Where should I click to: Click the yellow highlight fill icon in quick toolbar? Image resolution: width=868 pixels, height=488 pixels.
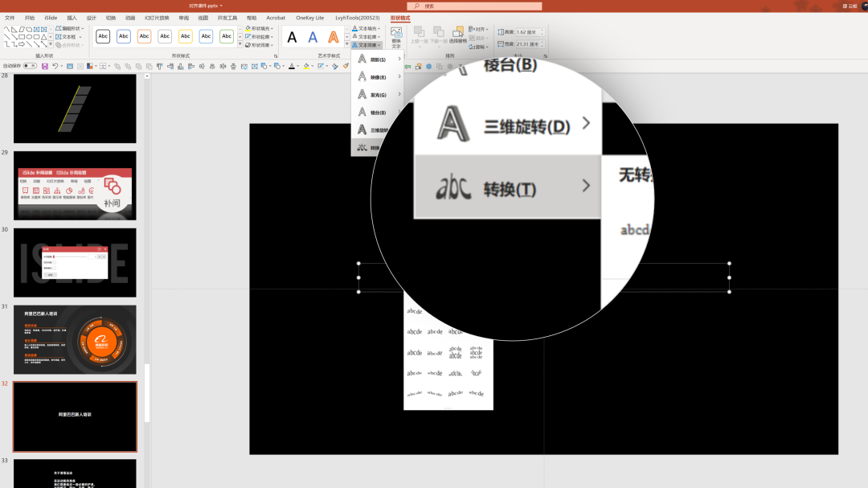pos(305,66)
